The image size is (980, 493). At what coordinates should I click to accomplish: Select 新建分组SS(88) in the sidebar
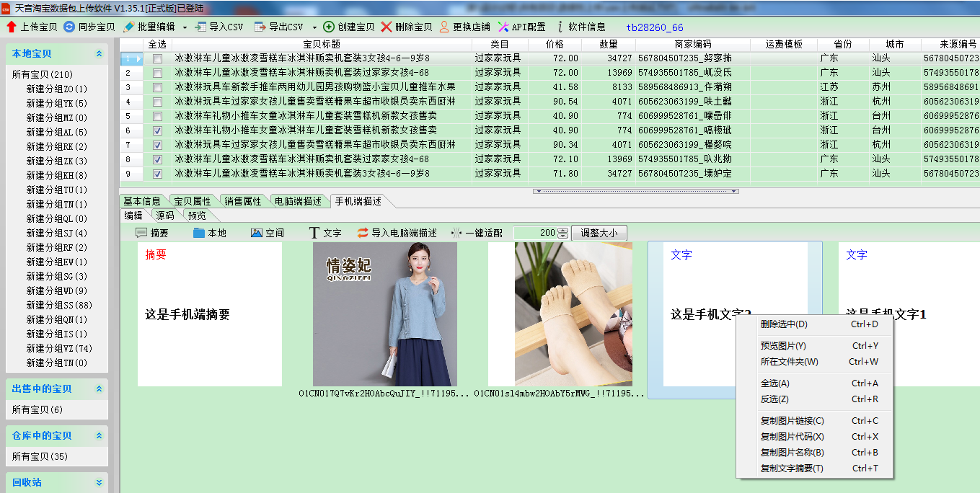(59, 305)
